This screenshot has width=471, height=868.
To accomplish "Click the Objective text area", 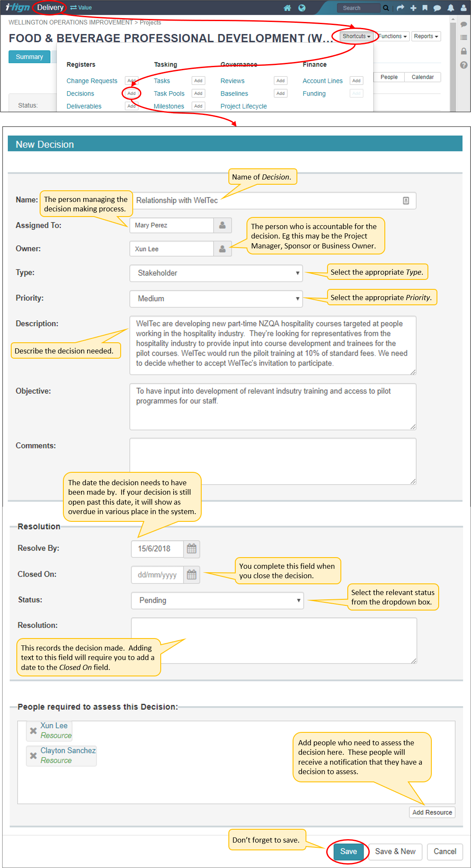I will (273, 407).
